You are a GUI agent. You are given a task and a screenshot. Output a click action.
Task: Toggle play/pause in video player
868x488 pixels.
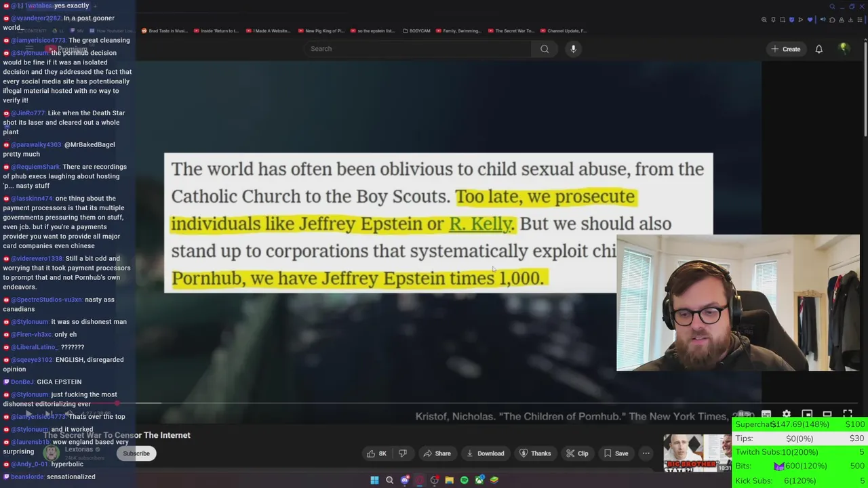29,414
